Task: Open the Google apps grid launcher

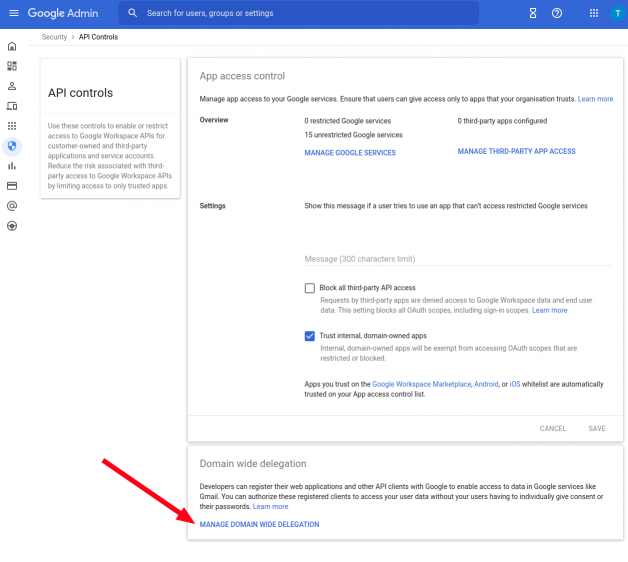Action: click(594, 13)
